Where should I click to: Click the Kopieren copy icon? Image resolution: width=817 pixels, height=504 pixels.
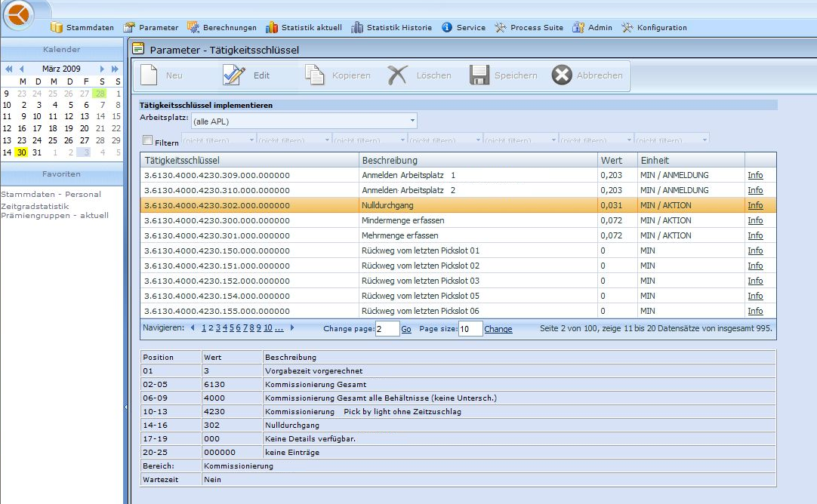pyautogui.click(x=314, y=75)
